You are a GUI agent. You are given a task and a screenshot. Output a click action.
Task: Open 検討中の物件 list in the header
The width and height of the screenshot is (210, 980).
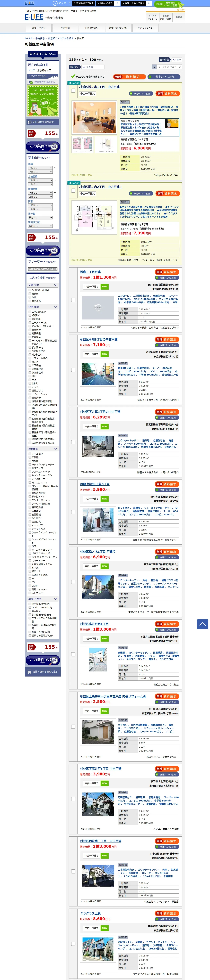pos(105,3)
